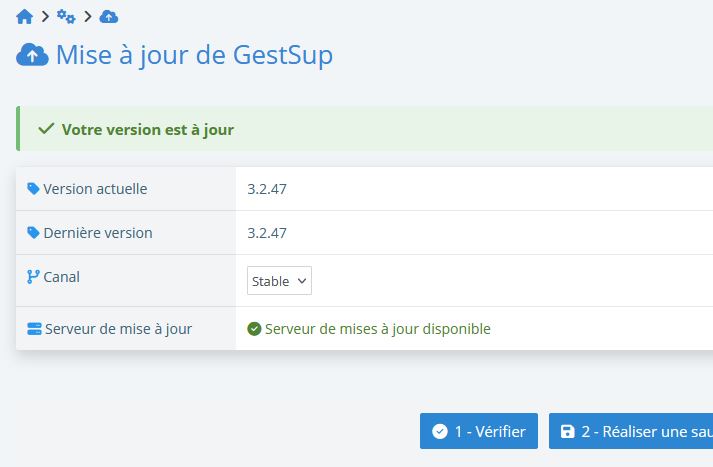
Task: Click the branch icon next to Canal
Action: [33, 276]
